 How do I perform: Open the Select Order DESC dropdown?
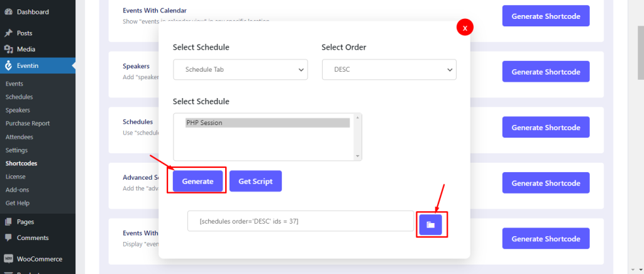click(389, 69)
